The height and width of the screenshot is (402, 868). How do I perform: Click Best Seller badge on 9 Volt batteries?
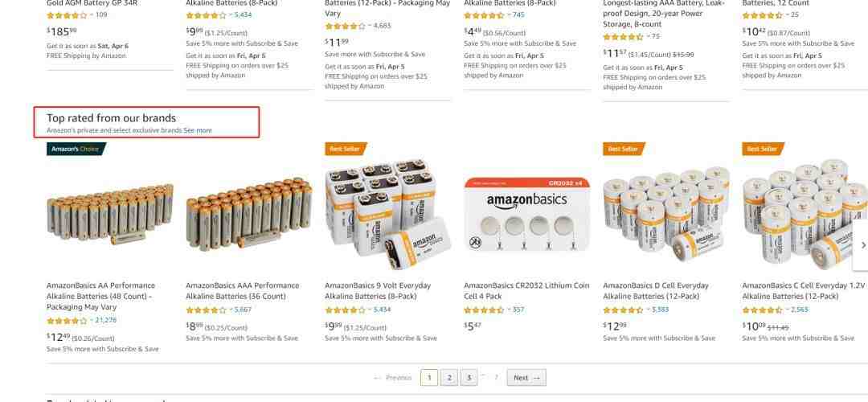[x=346, y=149]
